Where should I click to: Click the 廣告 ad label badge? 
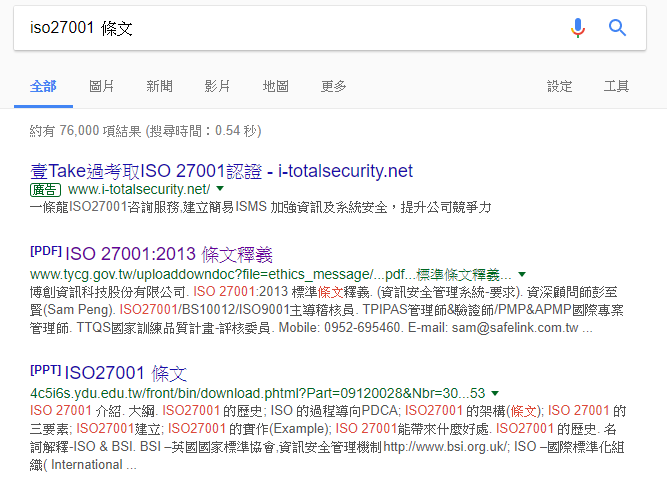[x=46, y=190]
